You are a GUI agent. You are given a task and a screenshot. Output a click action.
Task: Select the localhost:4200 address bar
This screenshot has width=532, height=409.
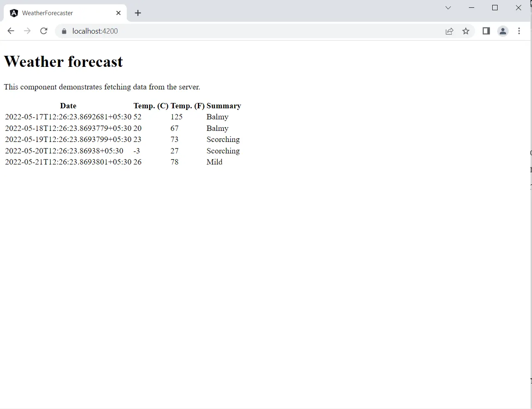[x=95, y=31]
